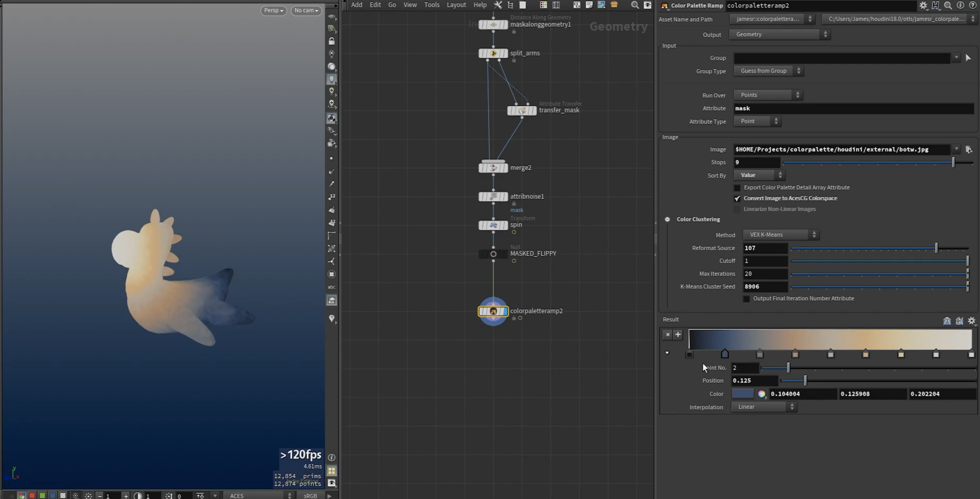Click the search magnifier in parameter pane header
This screenshot has width=980, height=499.
[948, 5]
